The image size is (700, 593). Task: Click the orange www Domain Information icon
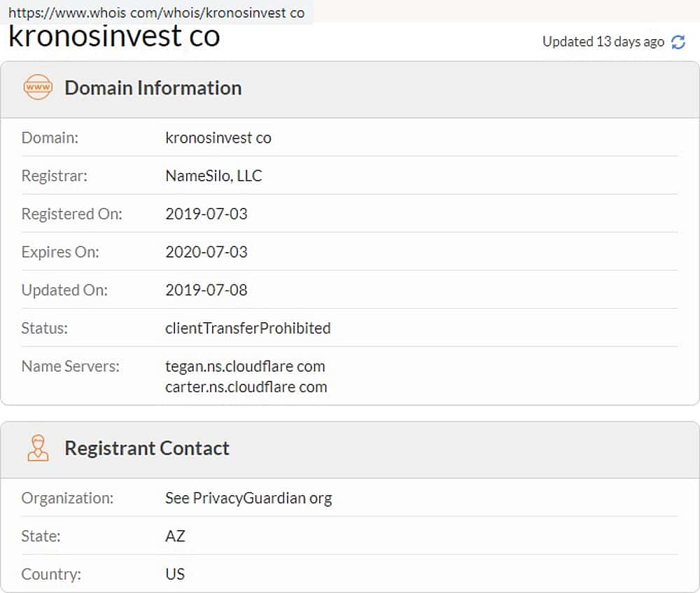(38, 88)
